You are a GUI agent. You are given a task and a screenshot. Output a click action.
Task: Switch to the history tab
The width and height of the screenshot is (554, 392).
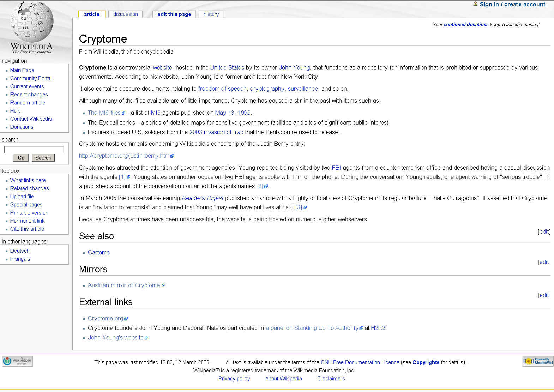[x=211, y=14]
